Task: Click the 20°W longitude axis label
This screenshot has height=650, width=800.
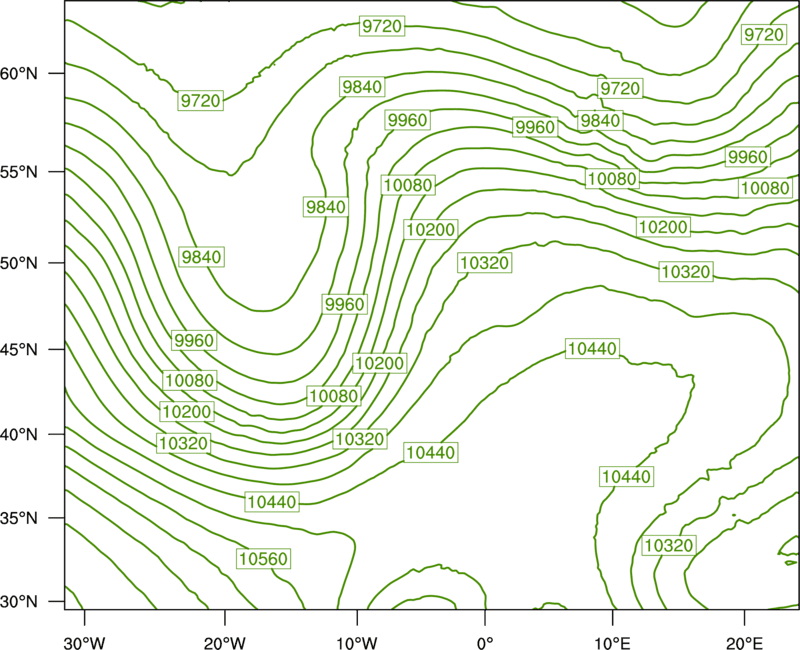Action: pyautogui.click(x=225, y=643)
